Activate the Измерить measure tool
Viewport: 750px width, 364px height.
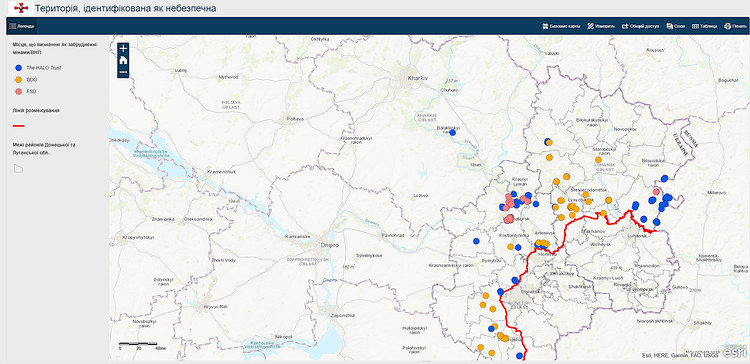[x=601, y=26]
